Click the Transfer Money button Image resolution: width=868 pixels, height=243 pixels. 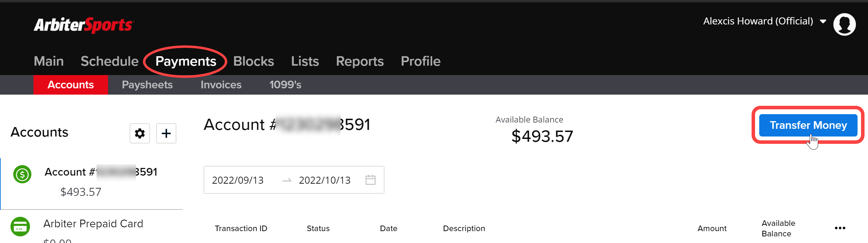tap(808, 125)
